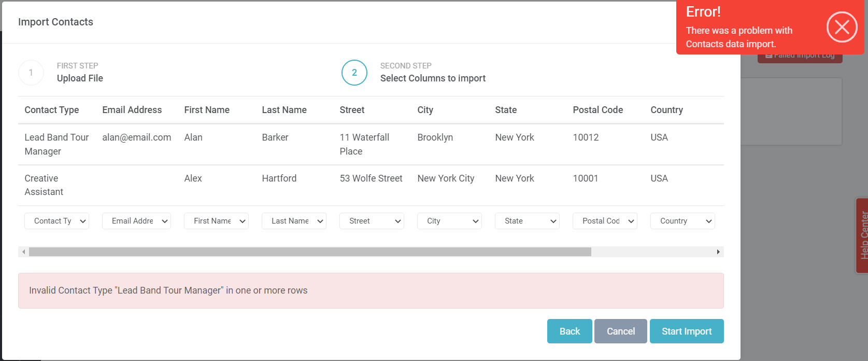Open the Last Name column dropdown

(294, 221)
